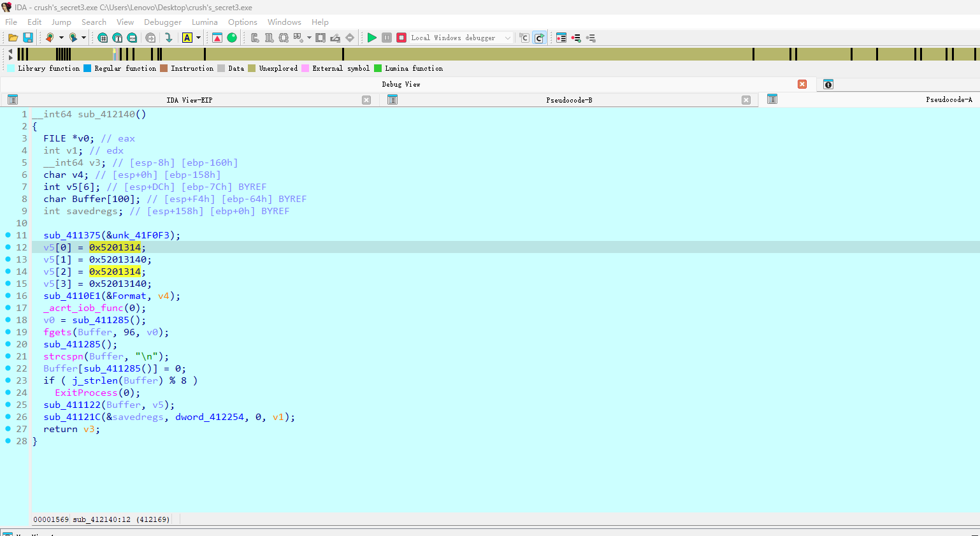
Task: Open the dropdown arrow before the greyed square frame icon
Action: pos(310,38)
